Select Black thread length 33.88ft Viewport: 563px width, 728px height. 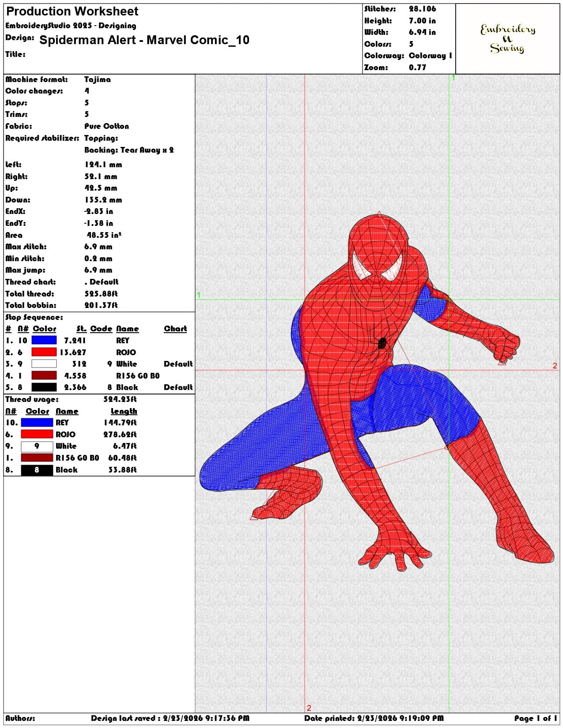click(122, 470)
